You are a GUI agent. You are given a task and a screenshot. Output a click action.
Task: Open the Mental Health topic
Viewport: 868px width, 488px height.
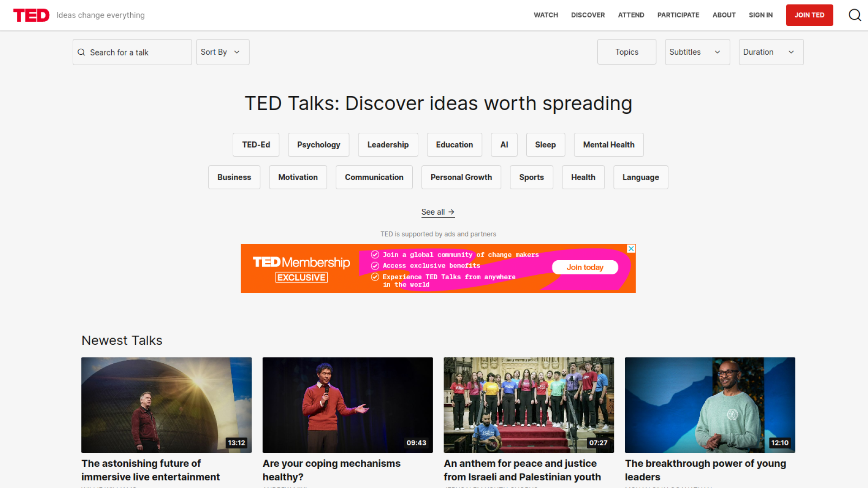[x=609, y=145]
